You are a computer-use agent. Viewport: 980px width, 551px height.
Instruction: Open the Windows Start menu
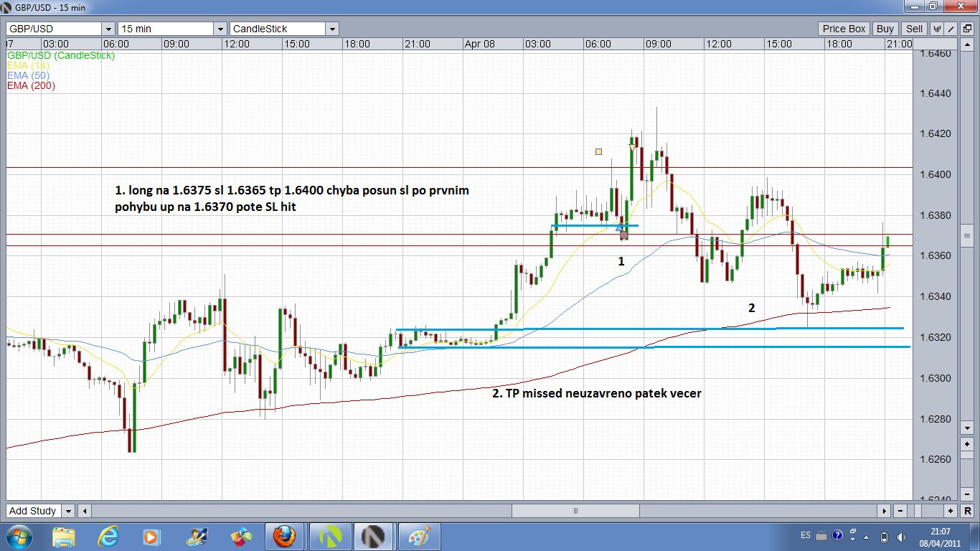click(x=18, y=536)
